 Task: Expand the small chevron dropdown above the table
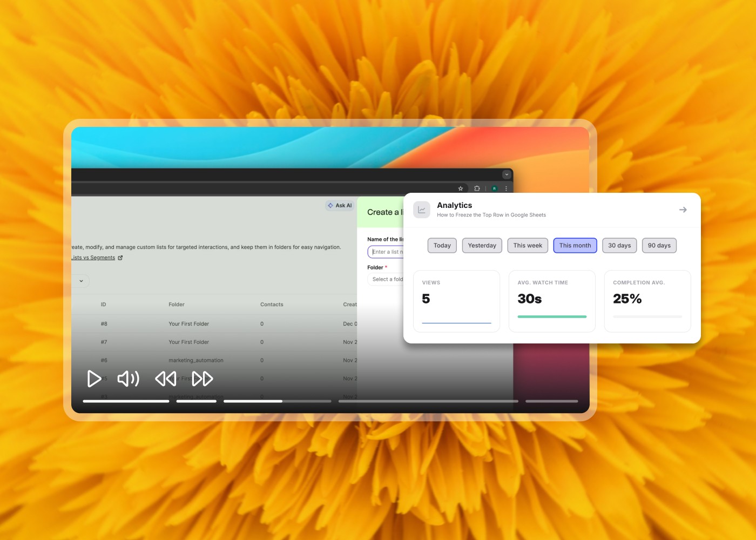81,281
